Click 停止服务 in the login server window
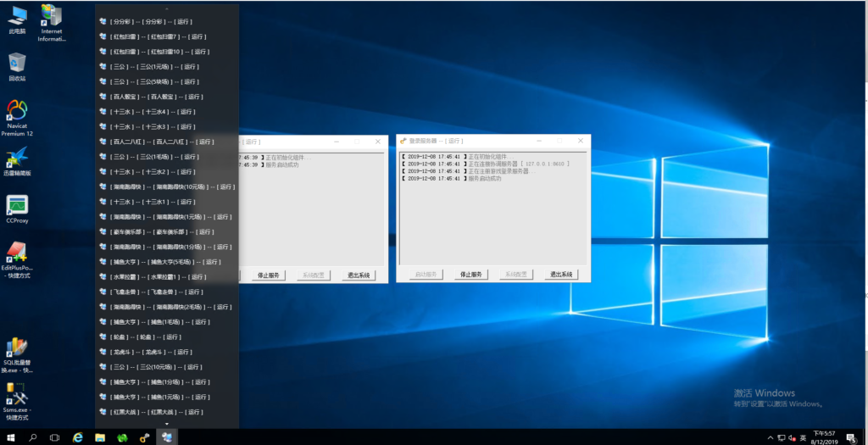 [470, 275]
